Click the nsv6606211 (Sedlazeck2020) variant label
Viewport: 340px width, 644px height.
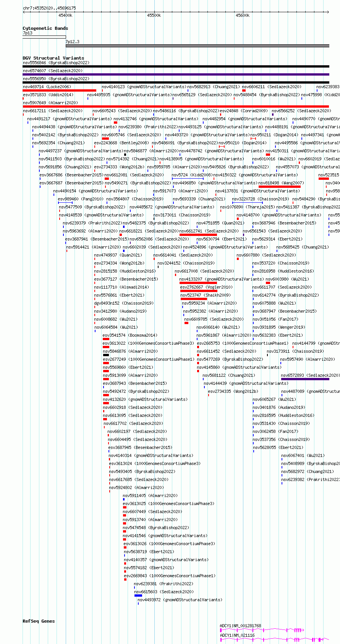click(272, 87)
